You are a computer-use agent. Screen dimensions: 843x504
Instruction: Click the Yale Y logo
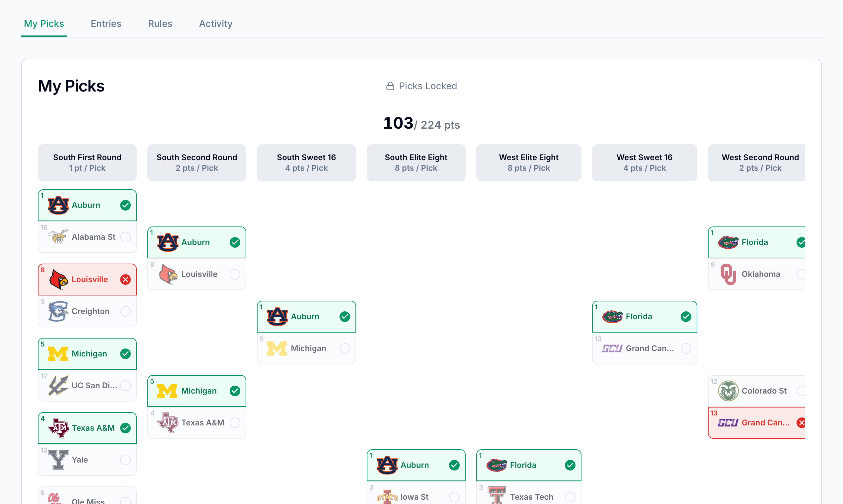pyautogui.click(x=58, y=460)
